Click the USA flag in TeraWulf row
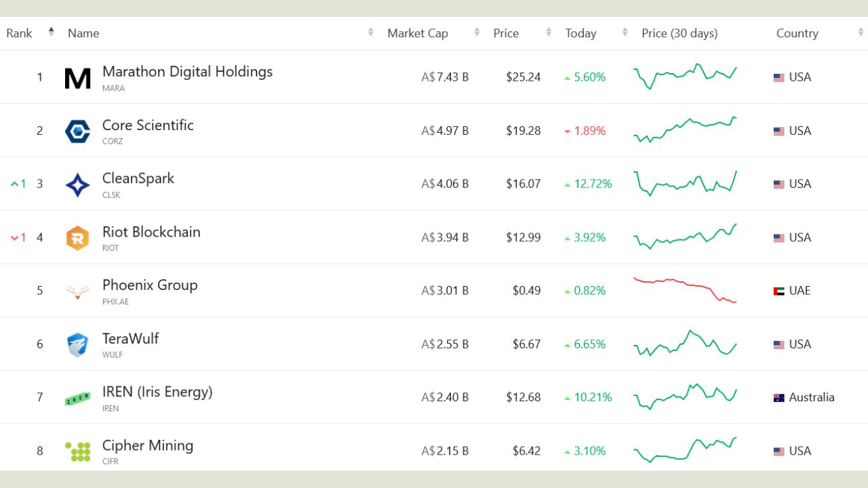This screenshot has width=868, height=488. click(x=779, y=345)
